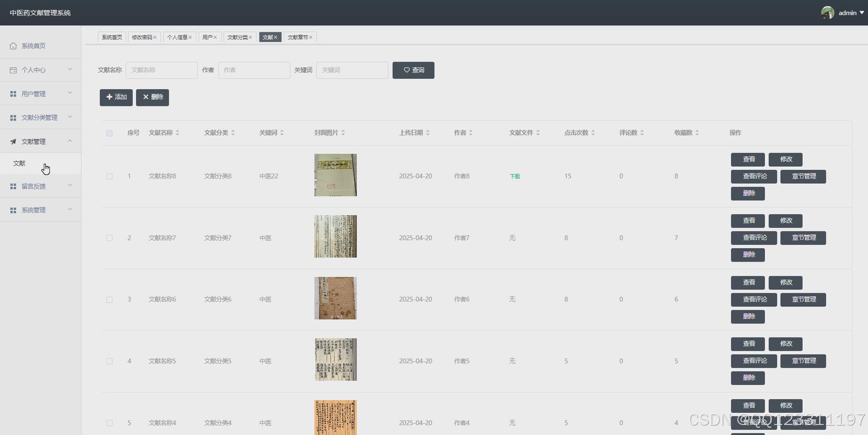Switch to the 文献分类 tab
The height and width of the screenshot is (435, 868).
pos(237,37)
